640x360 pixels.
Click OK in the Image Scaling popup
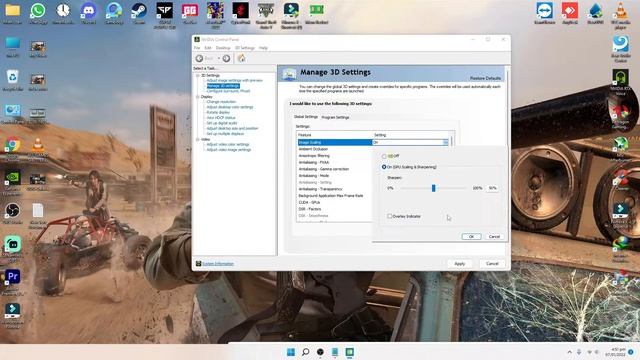[x=471, y=236]
